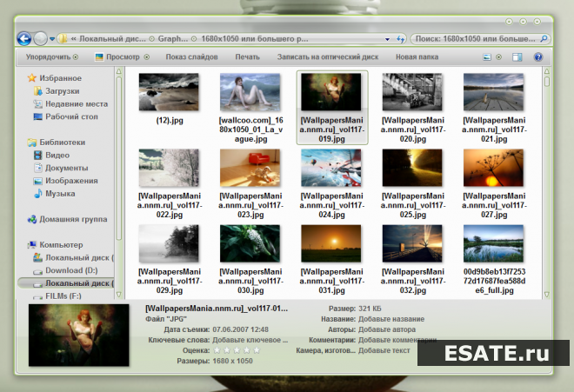The image size is (574, 392).
Task: Select vol117-021.jpg thumbnail
Action: (x=493, y=92)
